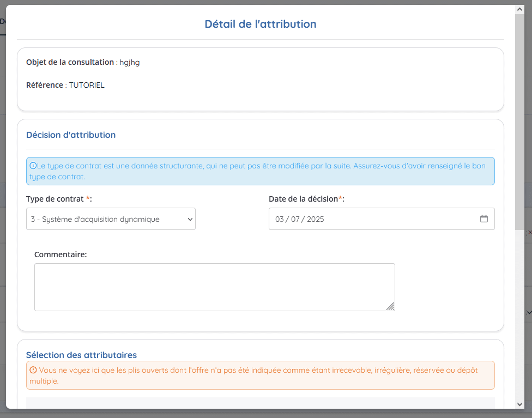
Task: Click the partially hidden tab behind the modal
Action: coord(3,22)
